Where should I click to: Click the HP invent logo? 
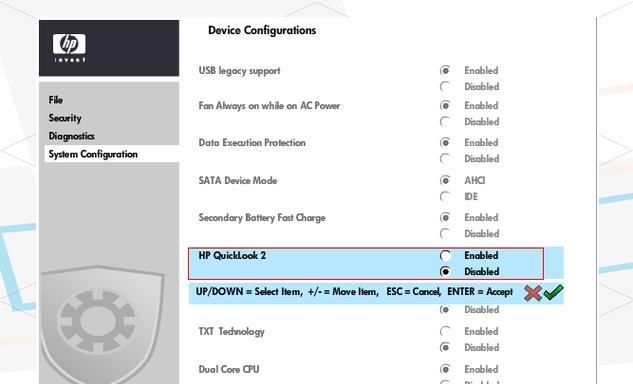coord(69,48)
